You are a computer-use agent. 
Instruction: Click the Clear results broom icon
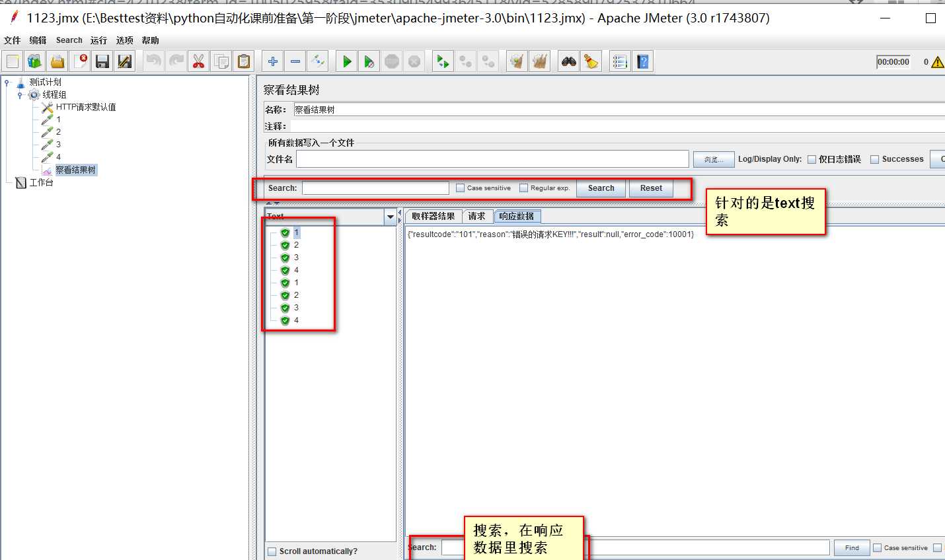click(517, 61)
